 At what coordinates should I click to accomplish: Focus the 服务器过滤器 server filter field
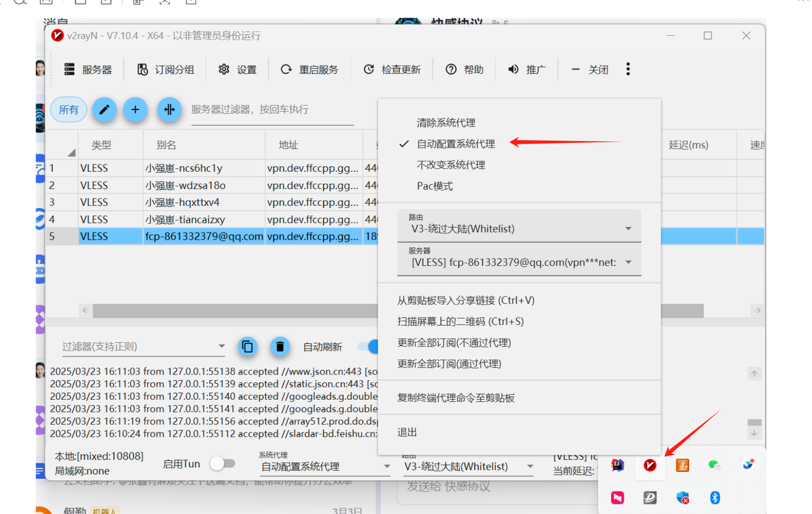point(272,110)
